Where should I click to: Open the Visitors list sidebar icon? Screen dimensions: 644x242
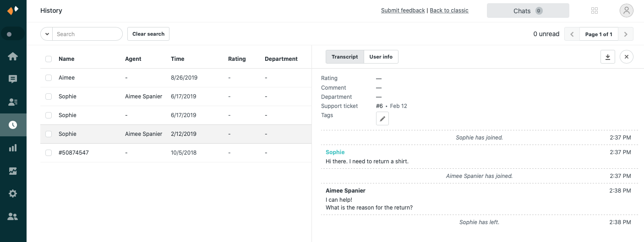[13, 102]
